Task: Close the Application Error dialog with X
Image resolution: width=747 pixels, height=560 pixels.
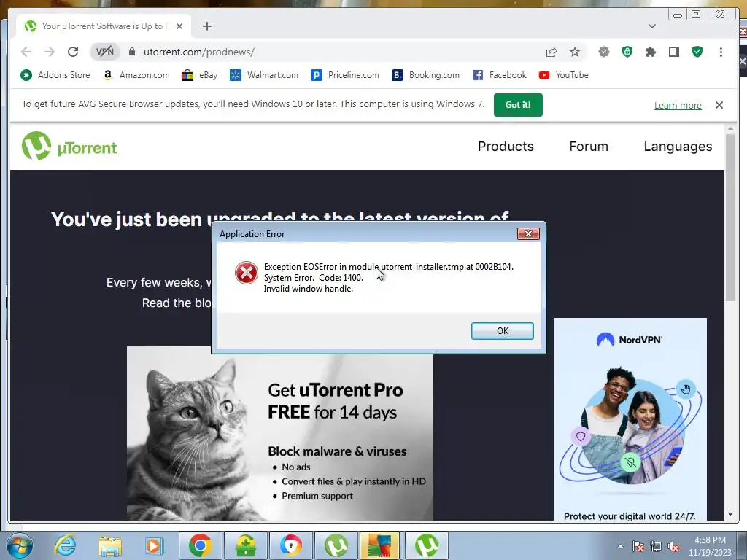Action: [528, 234]
